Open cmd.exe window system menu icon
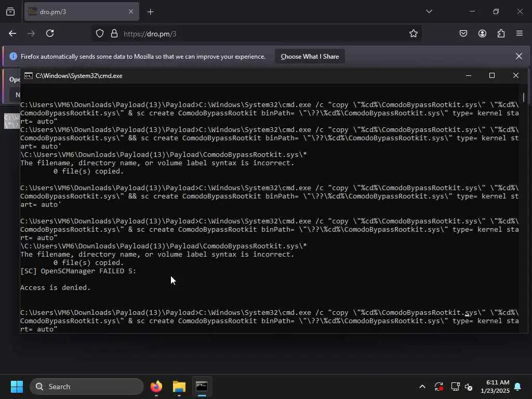Viewport: 532px width, 399px height. point(29,76)
